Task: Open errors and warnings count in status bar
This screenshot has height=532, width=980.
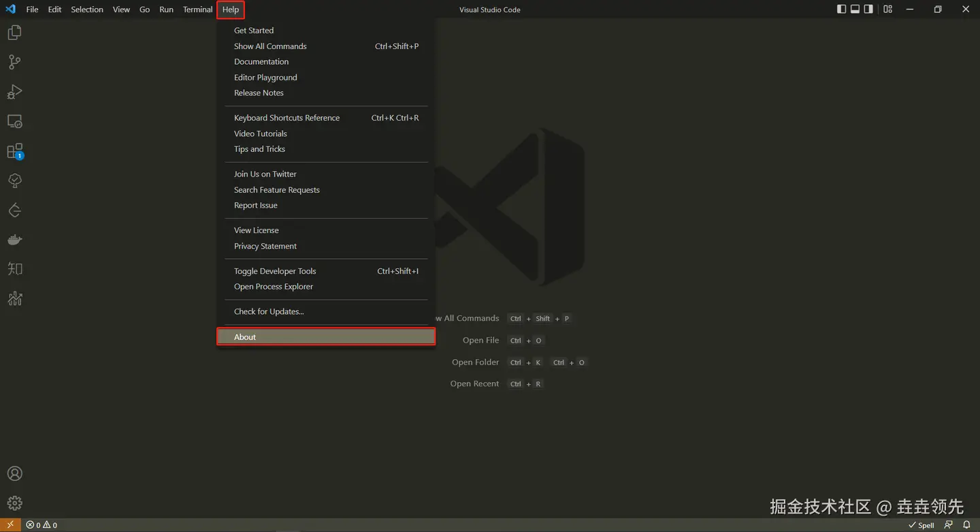Action: [x=42, y=525]
